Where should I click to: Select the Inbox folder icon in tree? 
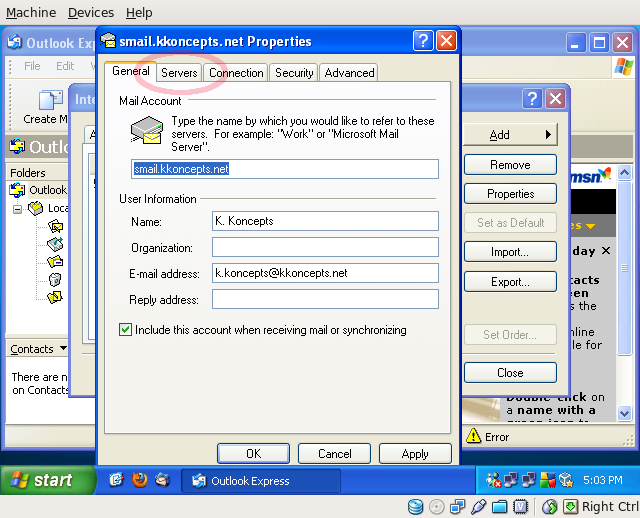click(56, 226)
